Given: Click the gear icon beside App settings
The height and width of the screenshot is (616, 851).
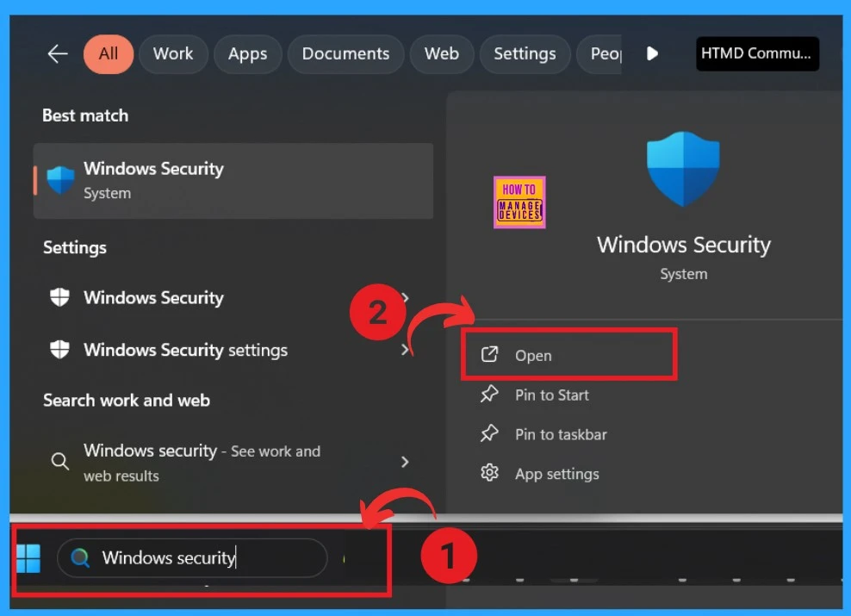Looking at the screenshot, I should pyautogui.click(x=489, y=473).
